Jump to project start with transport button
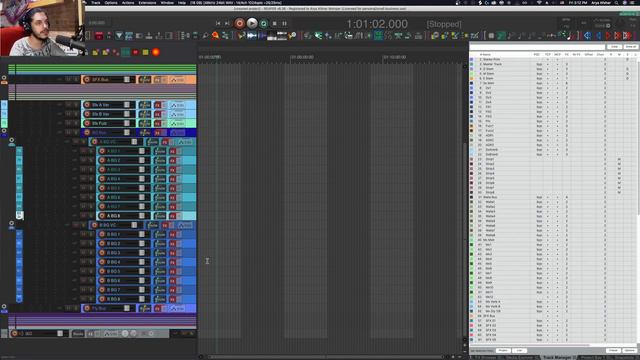The width and height of the screenshot is (640, 360). 218,24
